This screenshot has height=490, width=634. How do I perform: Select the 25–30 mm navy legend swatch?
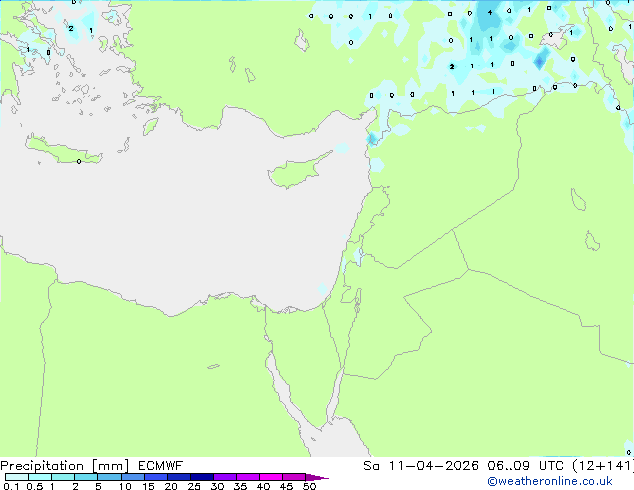point(202,477)
